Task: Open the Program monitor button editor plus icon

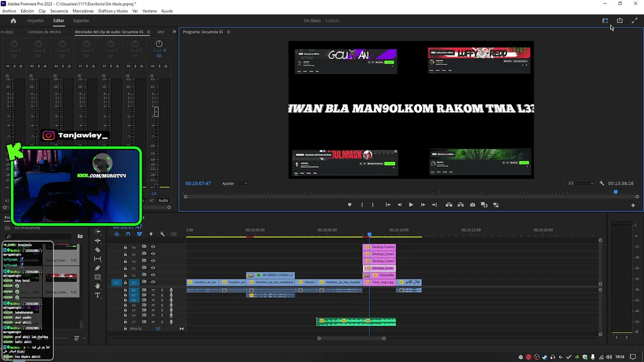Action: [x=633, y=205]
